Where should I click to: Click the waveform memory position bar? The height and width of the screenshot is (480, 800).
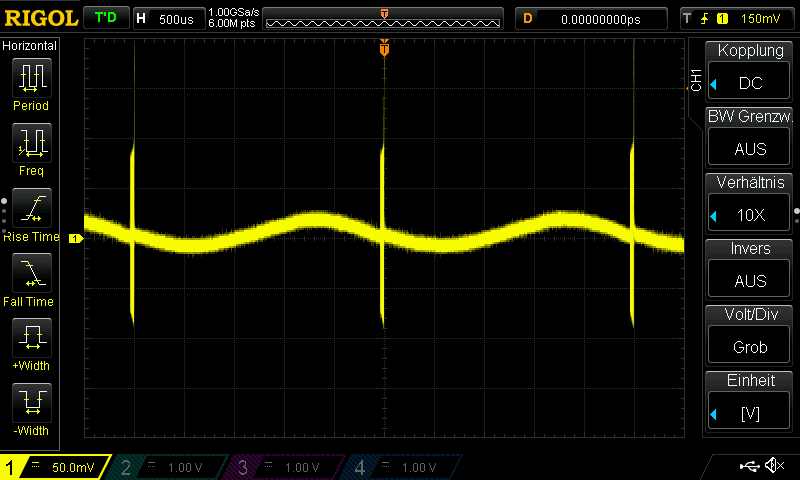pyautogui.click(x=384, y=21)
